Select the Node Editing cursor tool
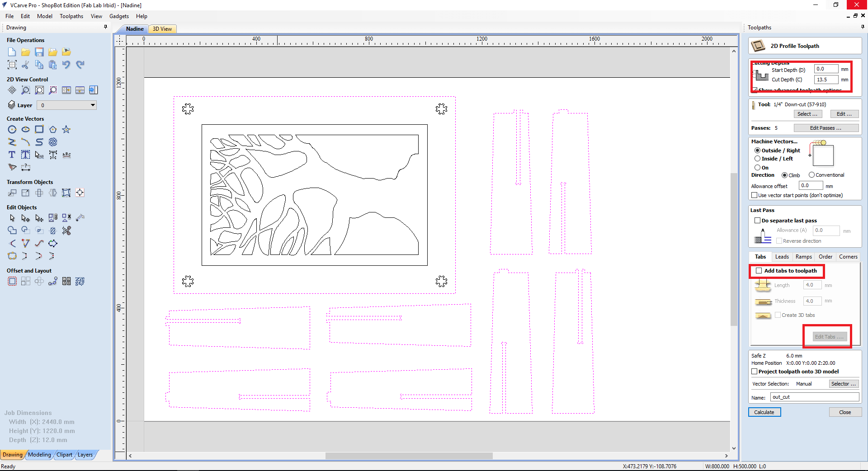 click(x=26, y=218)
